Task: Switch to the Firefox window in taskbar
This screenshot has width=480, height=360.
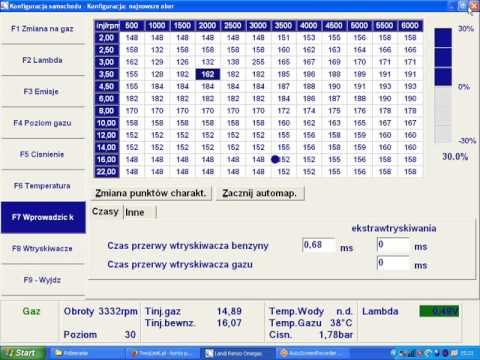Action: (x=163, y=353)
